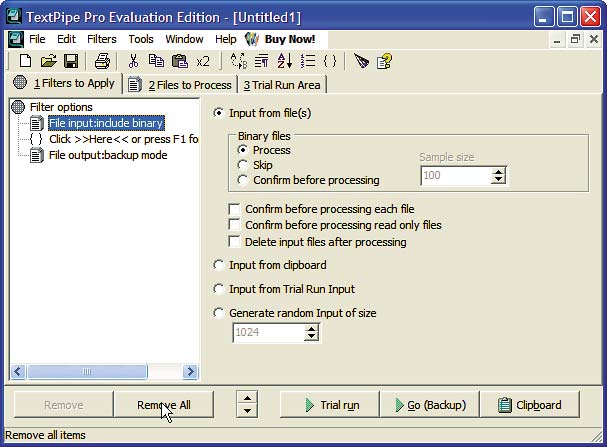Switch to Files to Process tab

click(181, 85)
